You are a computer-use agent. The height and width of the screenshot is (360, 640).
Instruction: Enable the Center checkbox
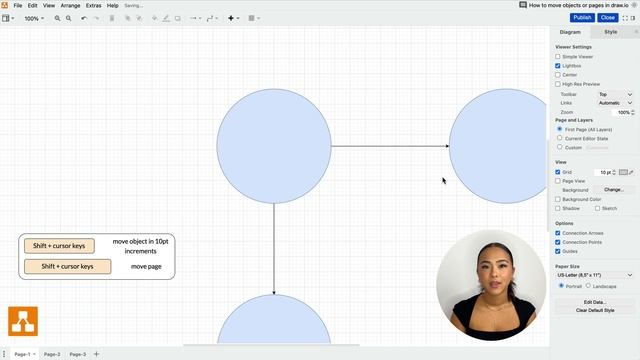click(x=558, y=75)
